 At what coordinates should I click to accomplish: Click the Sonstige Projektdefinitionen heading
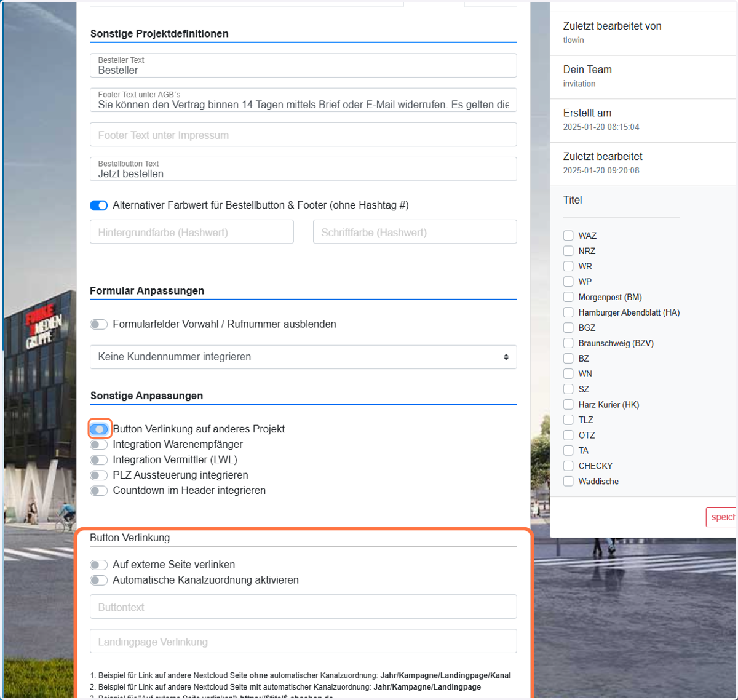159,34
